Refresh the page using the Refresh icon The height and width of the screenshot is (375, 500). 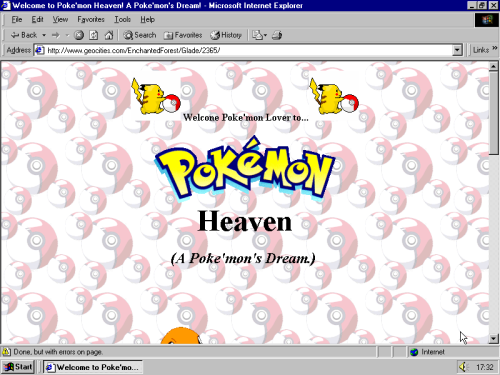(94, 35)
